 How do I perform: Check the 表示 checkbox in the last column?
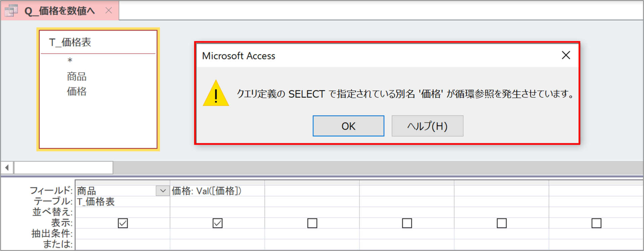coord(596,223)
